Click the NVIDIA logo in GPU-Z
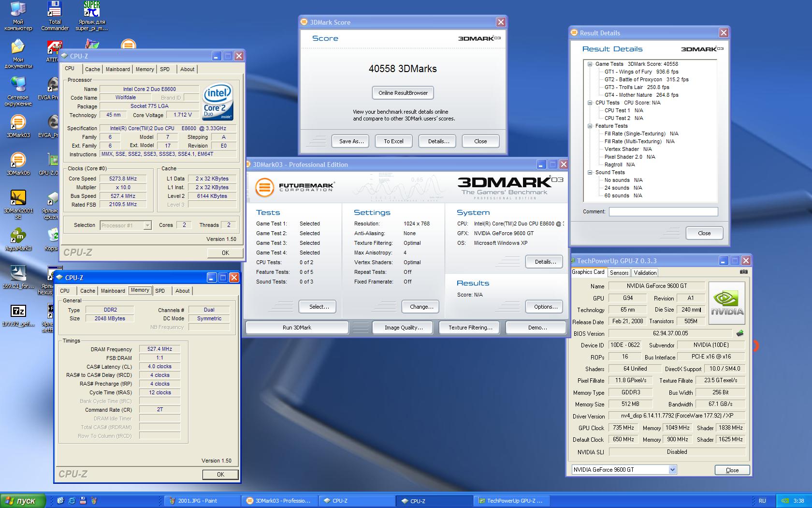Viewport: 812px width, 508px height. click(726, 303)
